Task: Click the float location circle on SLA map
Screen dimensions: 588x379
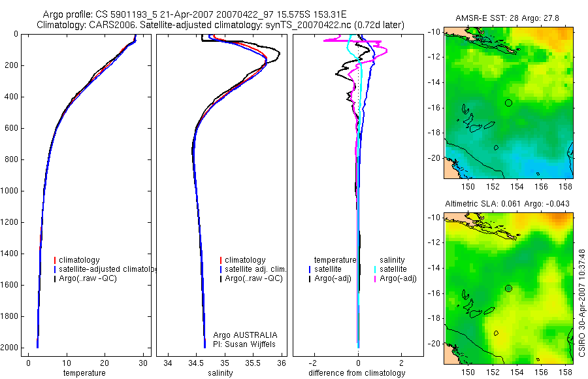Action: coord(508,289)
